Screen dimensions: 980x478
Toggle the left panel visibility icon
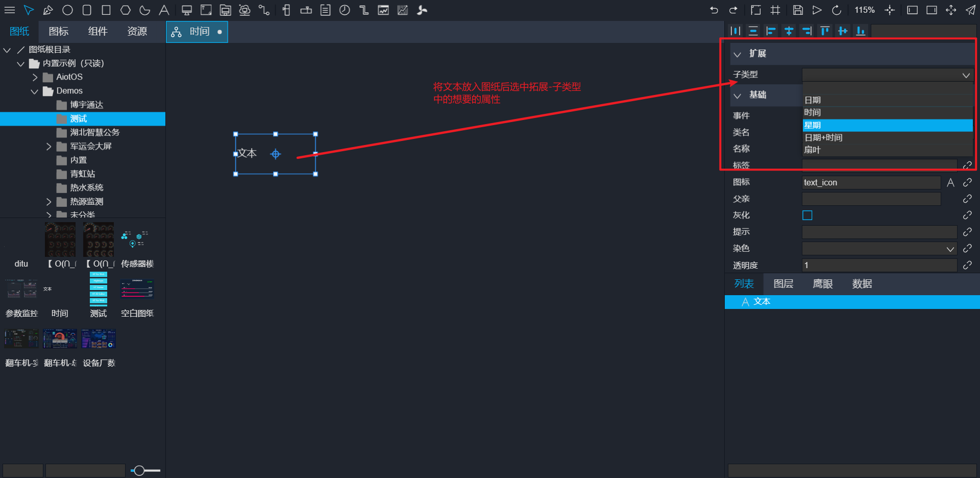912,10
